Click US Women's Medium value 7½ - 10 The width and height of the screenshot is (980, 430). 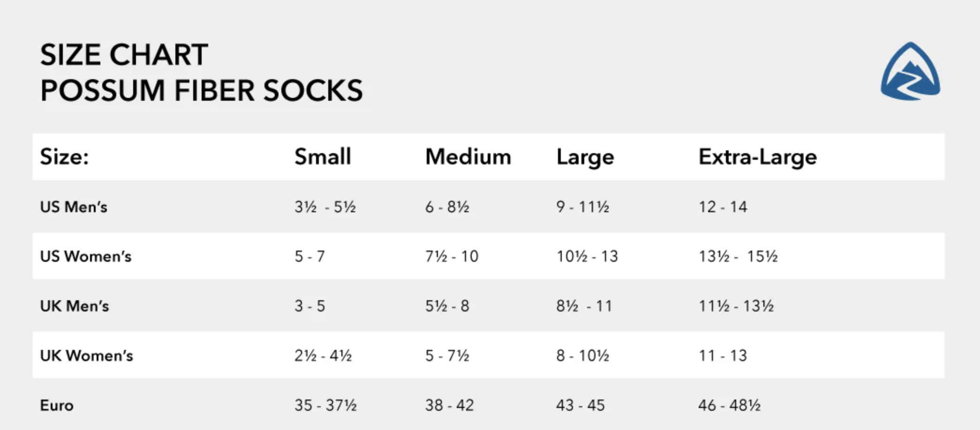pyautogui.click(x=452, y=256)
